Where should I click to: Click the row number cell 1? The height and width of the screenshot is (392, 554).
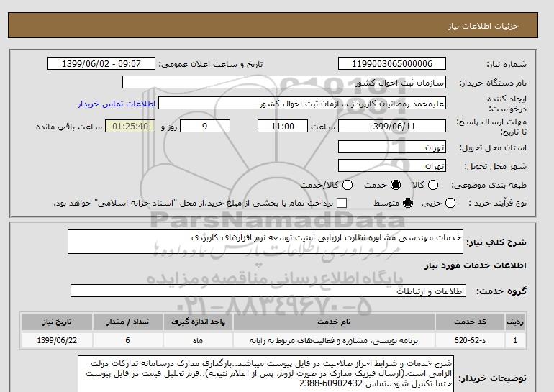[x=515, y=340]
